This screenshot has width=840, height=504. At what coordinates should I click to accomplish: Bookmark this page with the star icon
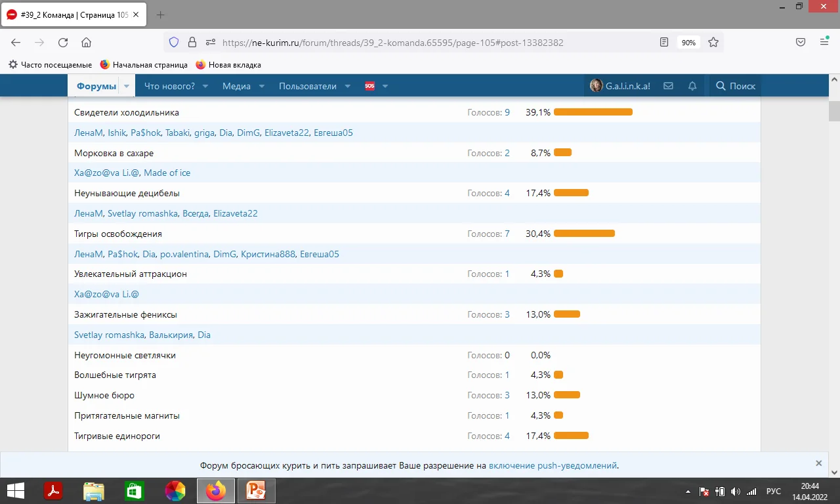(713, 43)
